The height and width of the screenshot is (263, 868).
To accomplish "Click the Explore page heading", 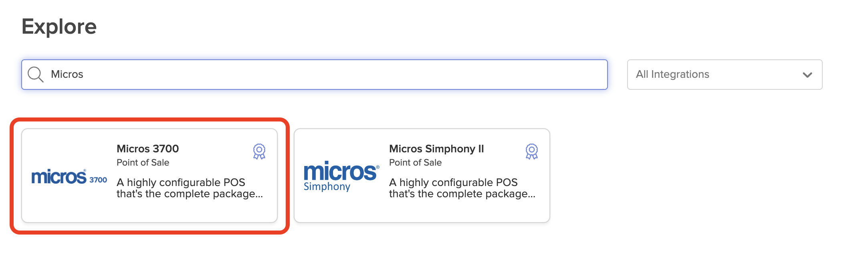I will (x=59, y=26).
